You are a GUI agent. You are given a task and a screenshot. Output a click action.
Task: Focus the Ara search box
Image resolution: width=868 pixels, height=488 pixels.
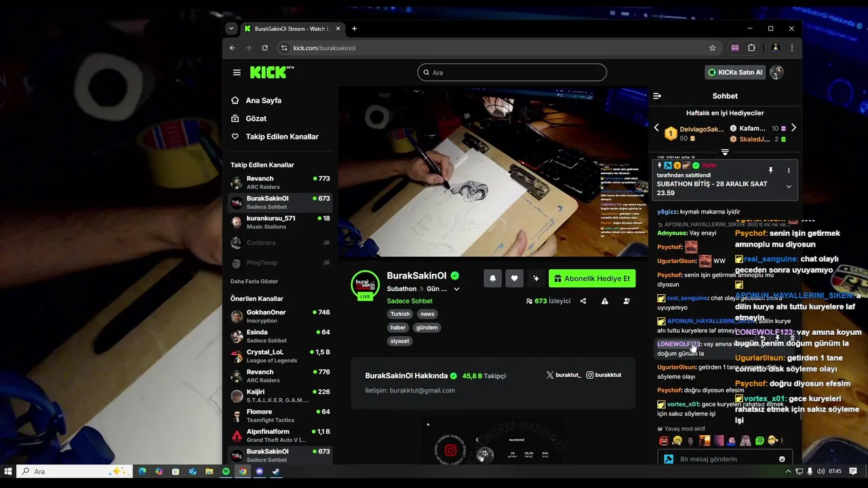[x=512, y=73]
